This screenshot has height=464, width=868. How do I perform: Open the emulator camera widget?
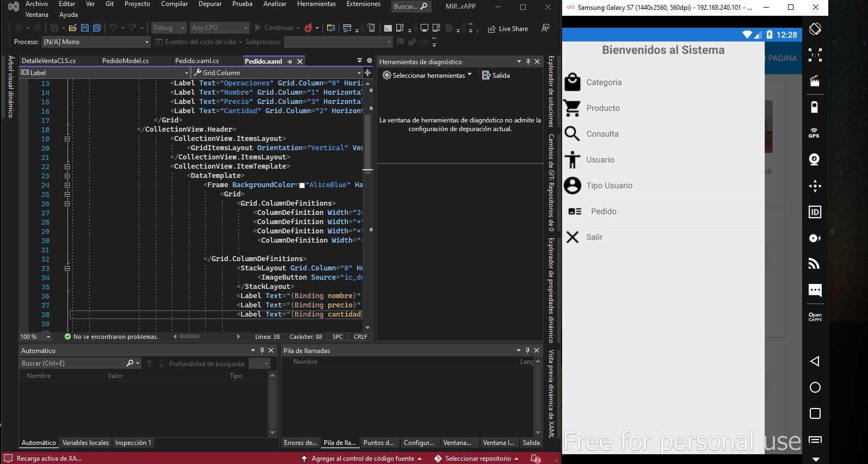(x=815, y=159)
